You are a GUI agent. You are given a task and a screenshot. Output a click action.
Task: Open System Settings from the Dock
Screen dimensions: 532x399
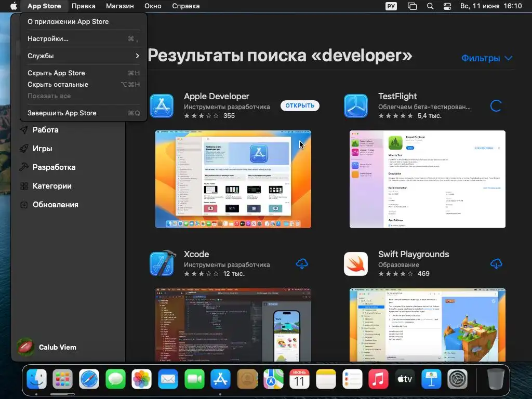[457, 379]
